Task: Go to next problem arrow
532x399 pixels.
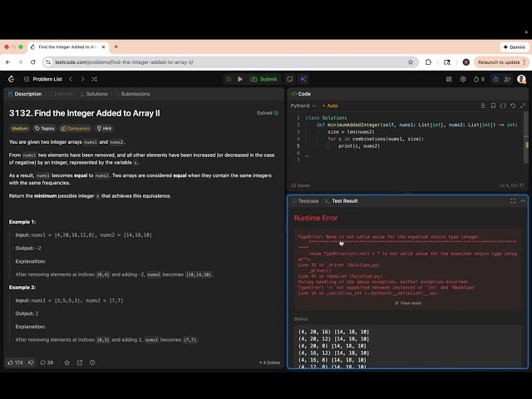Action: click(82, 79)
